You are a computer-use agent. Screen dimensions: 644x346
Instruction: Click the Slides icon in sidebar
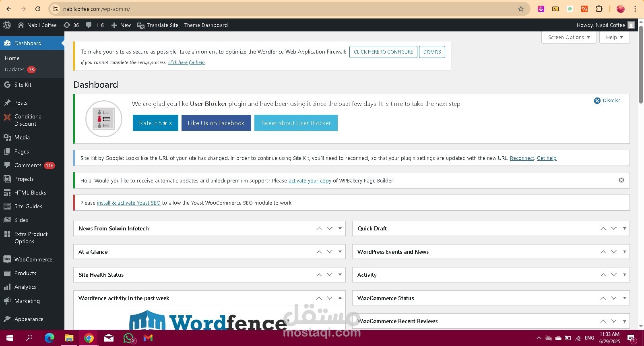pyautogui.click(x=7, y=220)
